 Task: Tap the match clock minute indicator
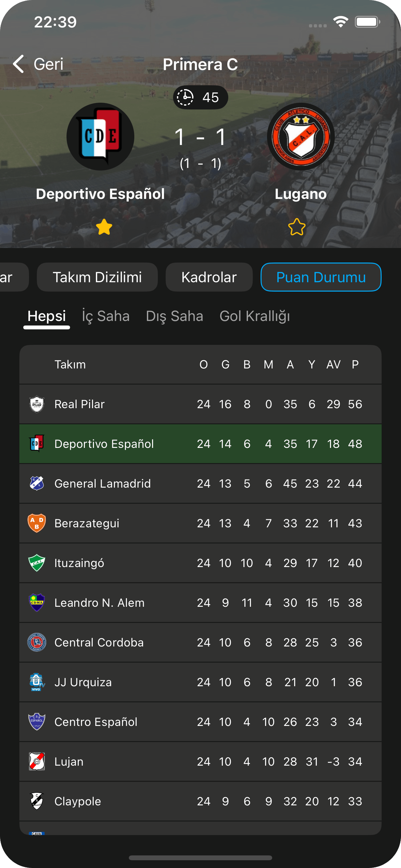200,98
